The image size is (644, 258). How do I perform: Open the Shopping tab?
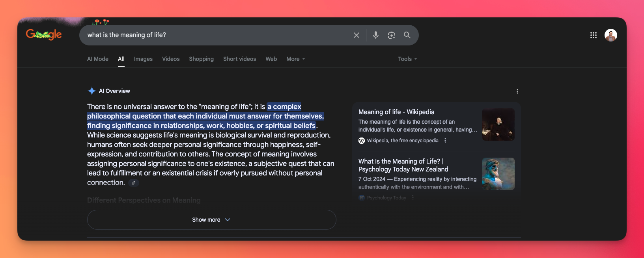201,59
